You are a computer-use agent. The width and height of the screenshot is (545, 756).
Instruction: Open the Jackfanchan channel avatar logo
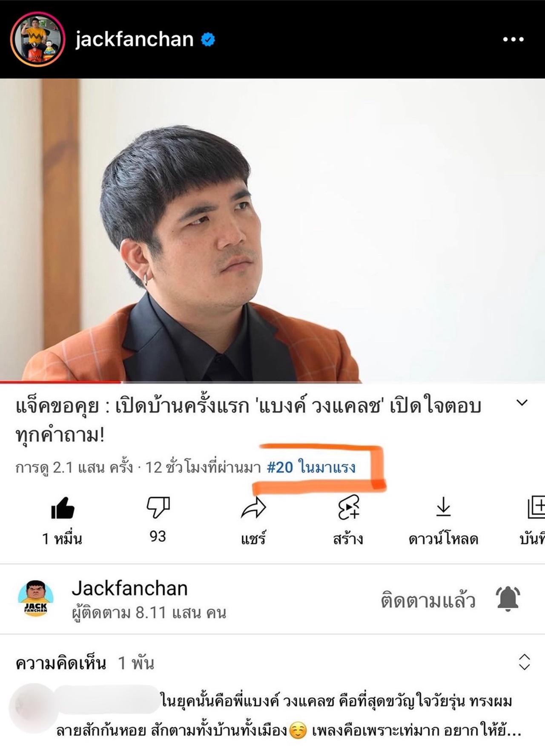click(36, 598)
